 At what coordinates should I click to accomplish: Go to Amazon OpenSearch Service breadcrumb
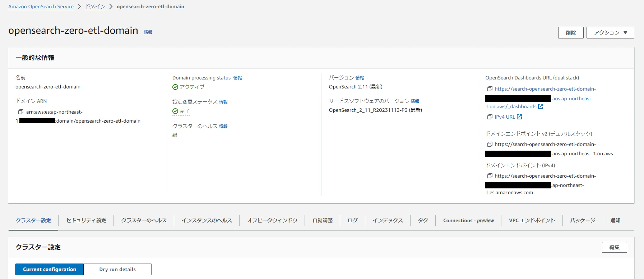(x=41, y=6)
